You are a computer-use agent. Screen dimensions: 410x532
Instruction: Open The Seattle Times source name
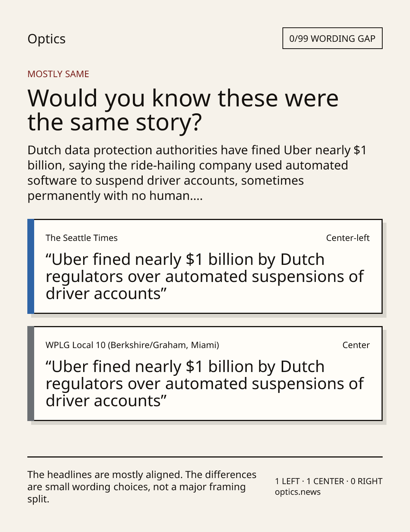click(82, 238)
